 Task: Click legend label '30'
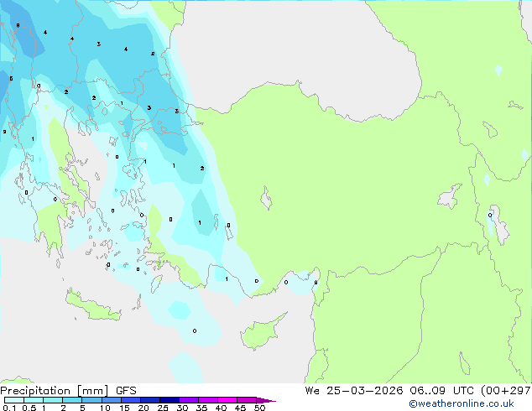[182, 408]
